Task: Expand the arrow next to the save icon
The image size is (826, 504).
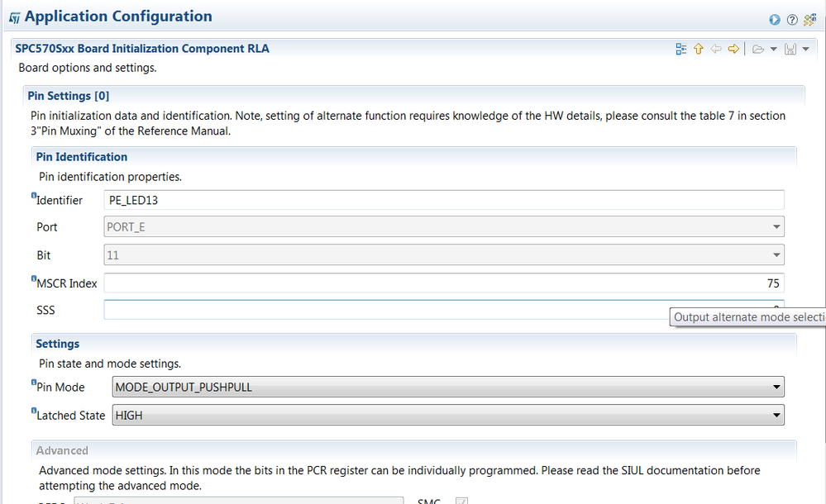Action: 806,50
